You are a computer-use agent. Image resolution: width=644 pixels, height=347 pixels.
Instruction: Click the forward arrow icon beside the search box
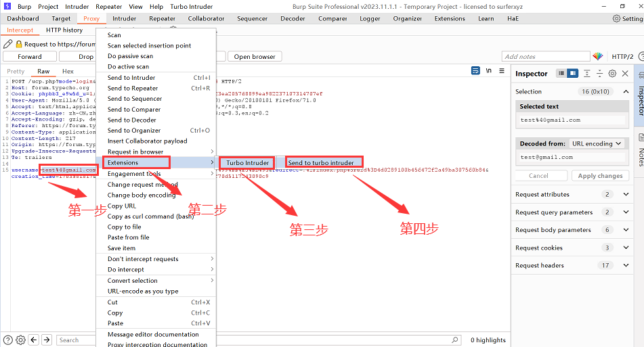pyautogui.click(x=47, y=340)
